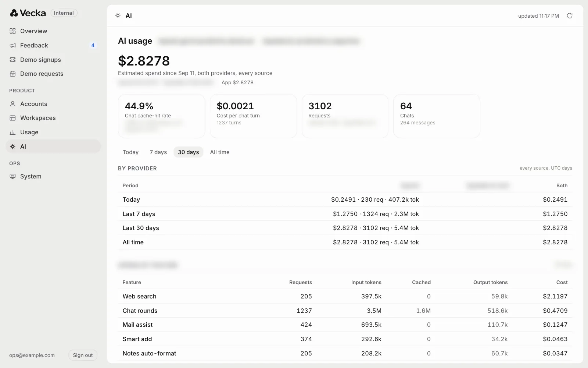Click the 3102 Requests card

345,116
